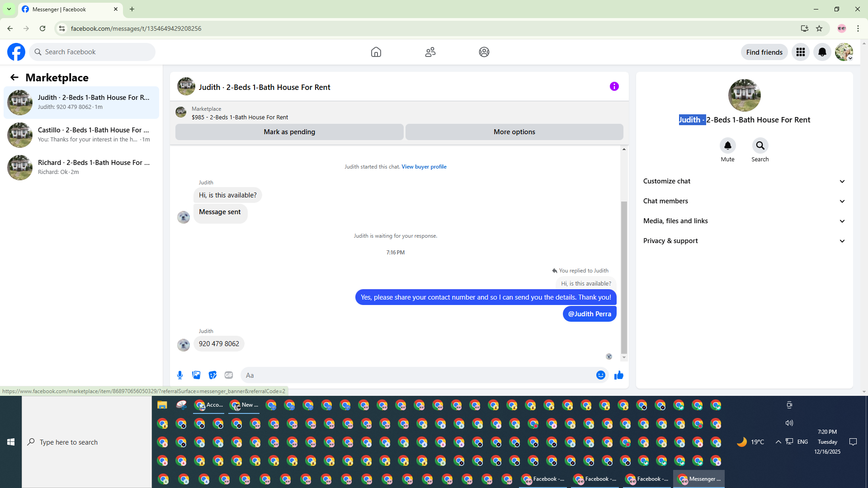This screenshot has height=488, width=868.
Task: Open the Facebook menu grid icon
Action: click(x=800, y=52)
